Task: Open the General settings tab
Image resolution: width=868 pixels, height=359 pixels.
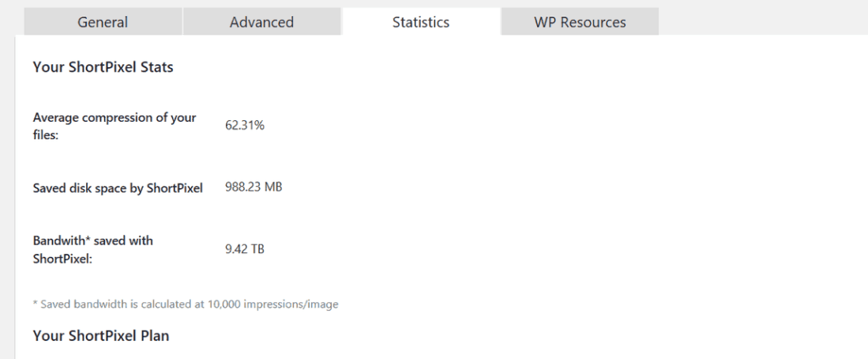Action: pos(103,22)
